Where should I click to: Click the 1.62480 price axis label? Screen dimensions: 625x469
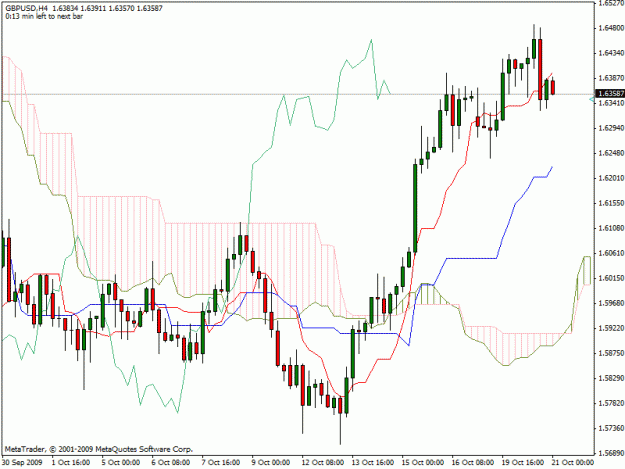tap(611, 153)
